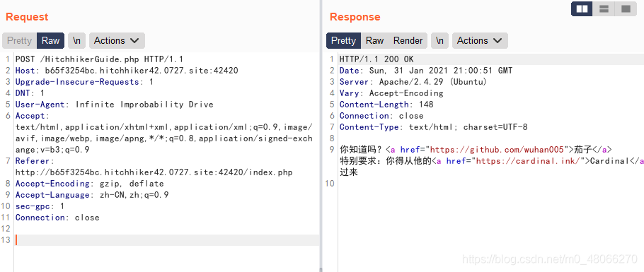Click the Host header value
The image size is (644, 272).
point(142,71)
